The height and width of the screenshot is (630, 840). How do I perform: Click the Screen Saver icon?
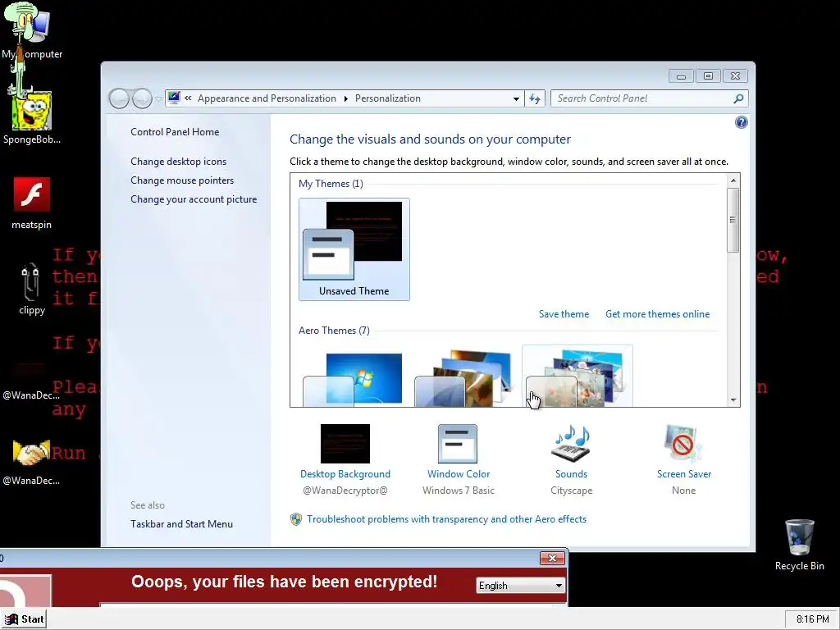click(x=682, y=444)
